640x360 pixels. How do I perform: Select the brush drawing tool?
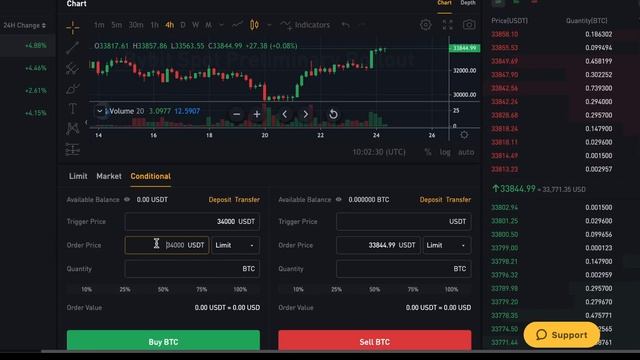tap(73, 88)
